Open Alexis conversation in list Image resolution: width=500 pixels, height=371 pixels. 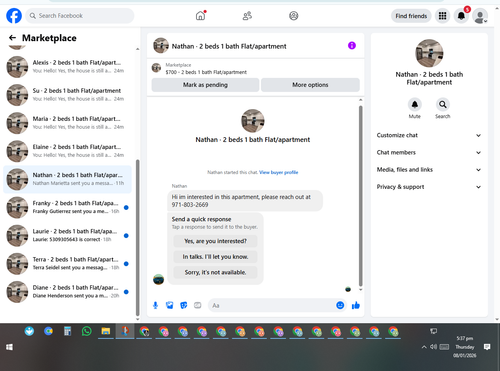coord(68,67)
